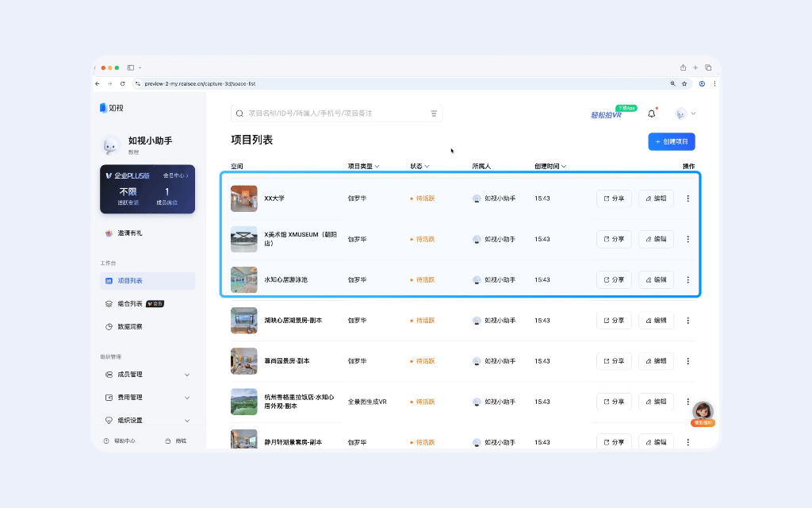Viewport: 812px width, 508px height.
Task: Edit the X美术馆 XMUSEUM project
Action: pos(656,239)
